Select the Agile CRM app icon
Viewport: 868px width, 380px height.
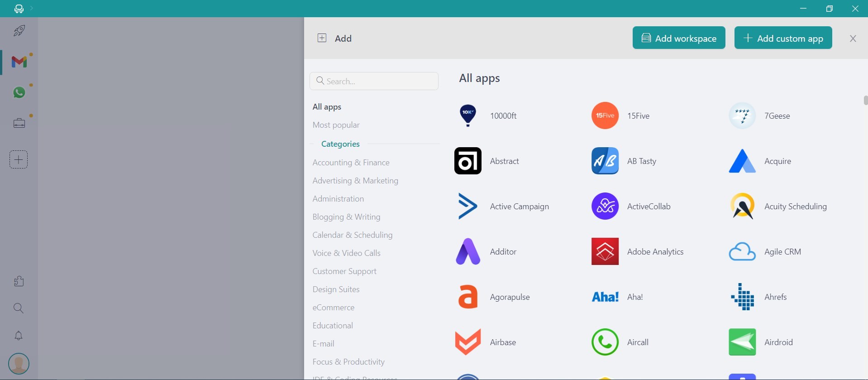click(742, 251)
